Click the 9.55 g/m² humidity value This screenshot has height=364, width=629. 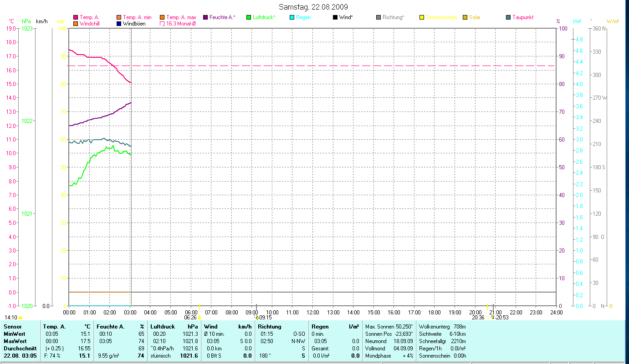[109, 356]
